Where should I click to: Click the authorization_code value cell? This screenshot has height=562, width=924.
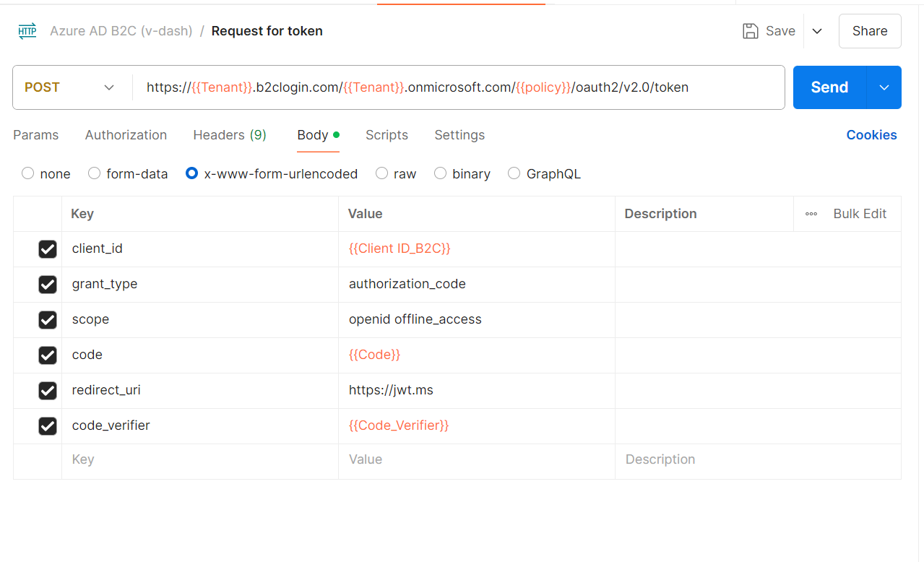click(477, 285)
